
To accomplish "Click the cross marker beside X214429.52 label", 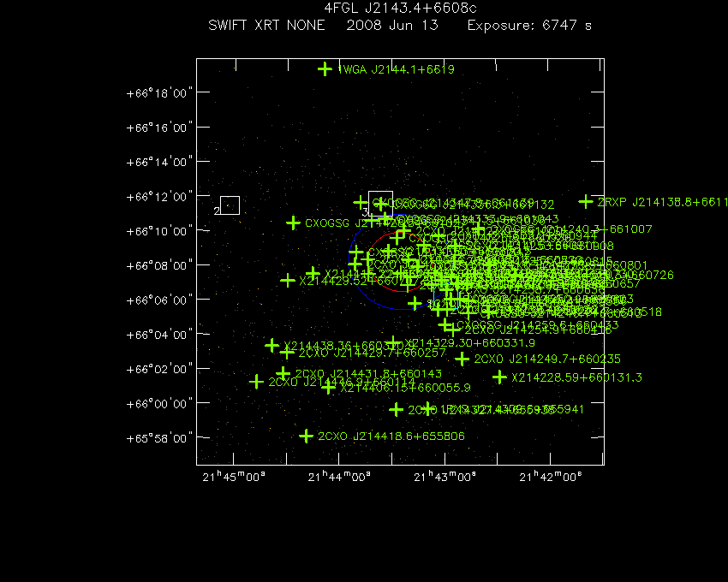I will coord(288,281).
